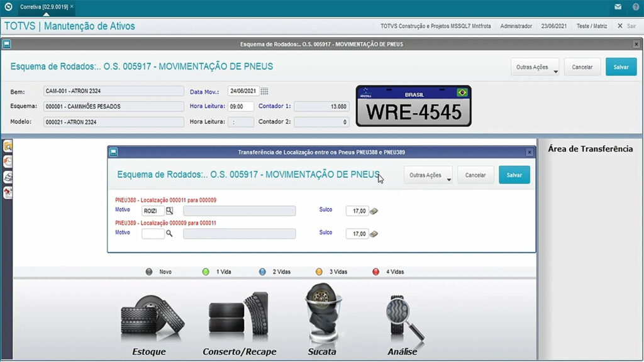
Task: Focus the Modelo field 000021 - ATRON 2324
Action: point(114,122)
